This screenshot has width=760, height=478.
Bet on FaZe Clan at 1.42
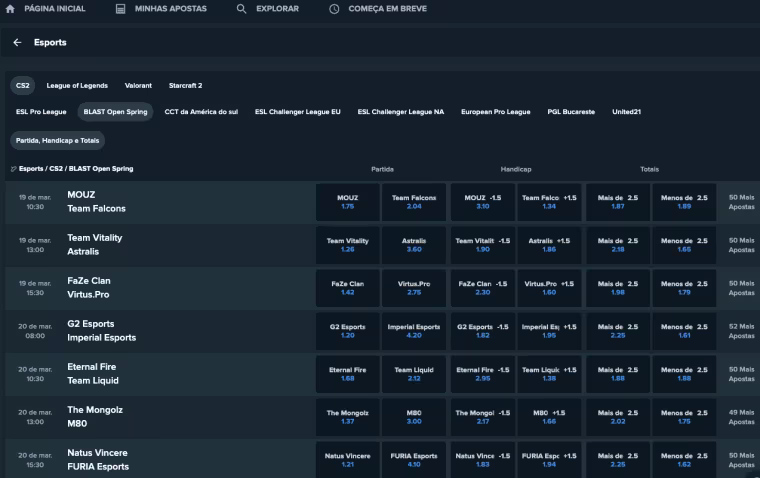tap(348, 288)
